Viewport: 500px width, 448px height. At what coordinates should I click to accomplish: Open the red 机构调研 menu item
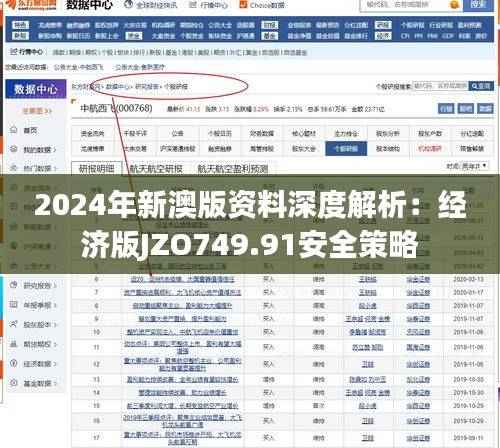coord(430,148)
